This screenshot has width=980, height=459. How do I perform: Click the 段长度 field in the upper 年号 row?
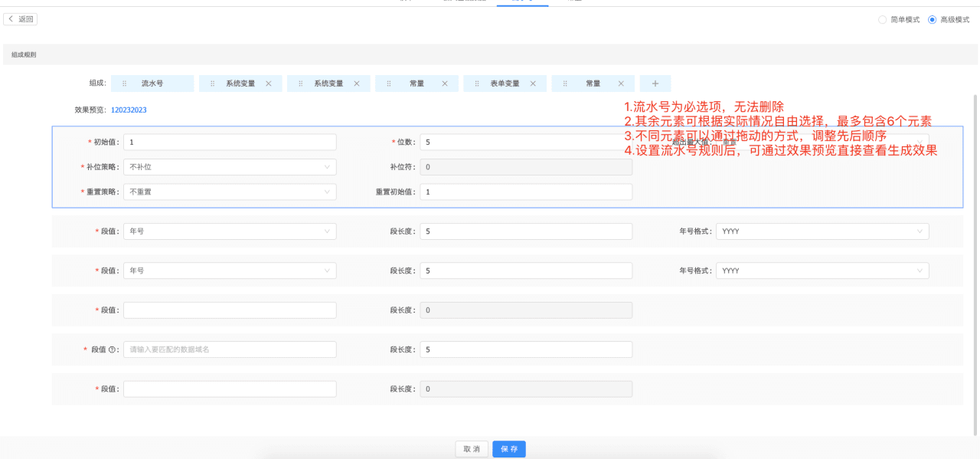tap(526, 231)
